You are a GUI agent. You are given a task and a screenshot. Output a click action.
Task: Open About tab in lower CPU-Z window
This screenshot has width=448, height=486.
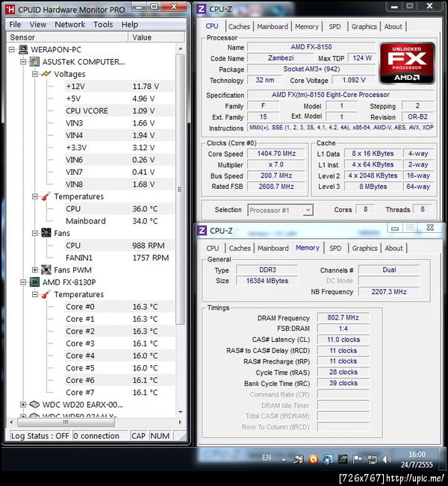[393, 249]
